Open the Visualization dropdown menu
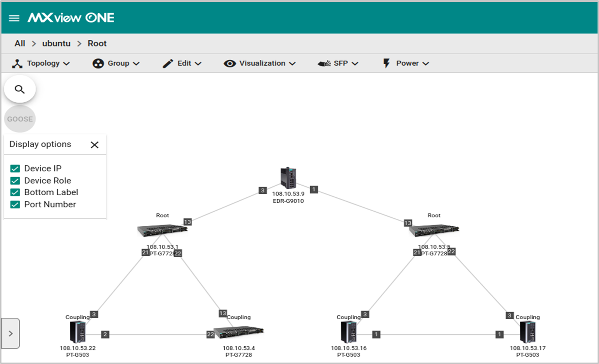The width and height of the screenshot is (599, 364). (x=259, y=63)
